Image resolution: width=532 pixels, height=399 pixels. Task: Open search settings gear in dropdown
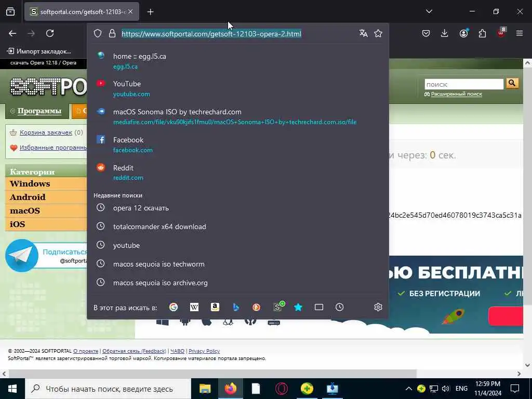(x=378, y=308)
